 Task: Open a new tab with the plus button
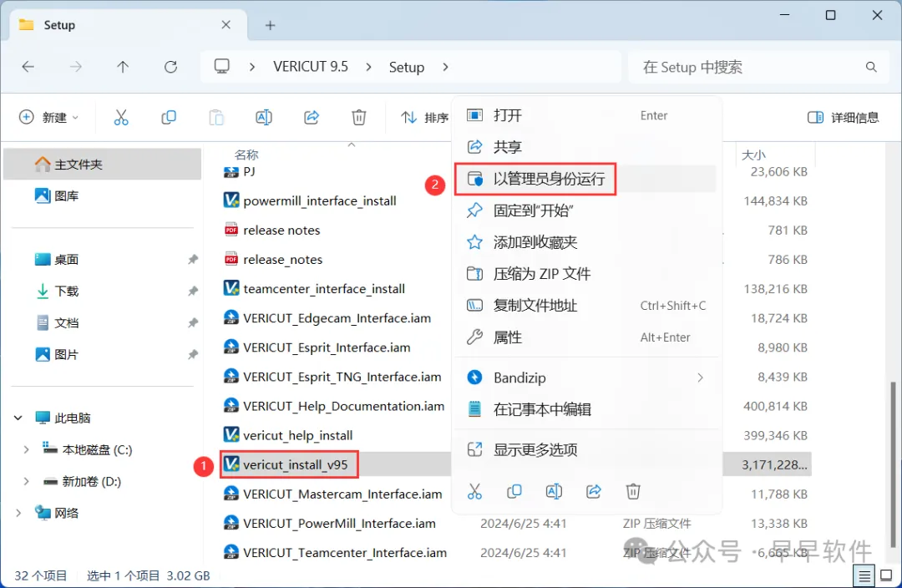point(270,25)
